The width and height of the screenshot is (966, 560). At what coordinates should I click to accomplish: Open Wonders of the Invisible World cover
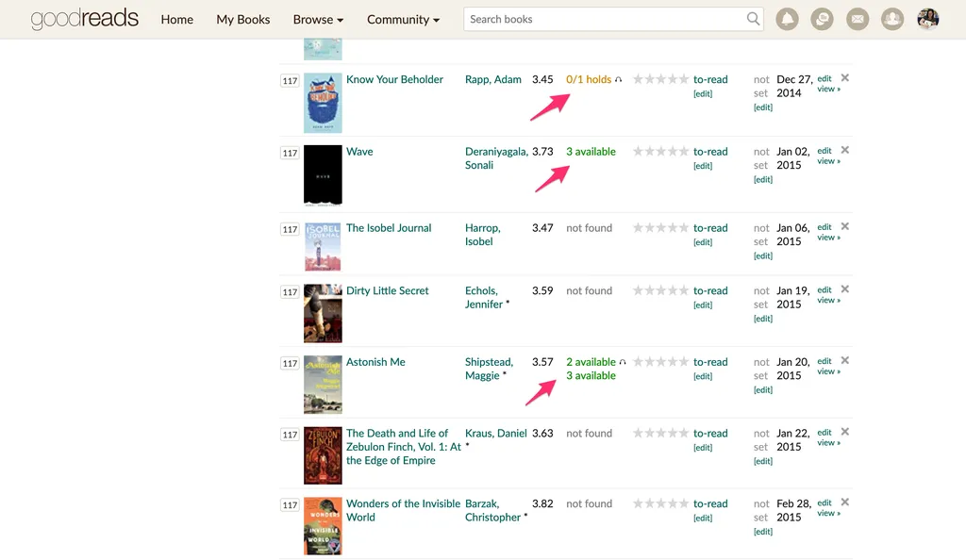[323, 526]
